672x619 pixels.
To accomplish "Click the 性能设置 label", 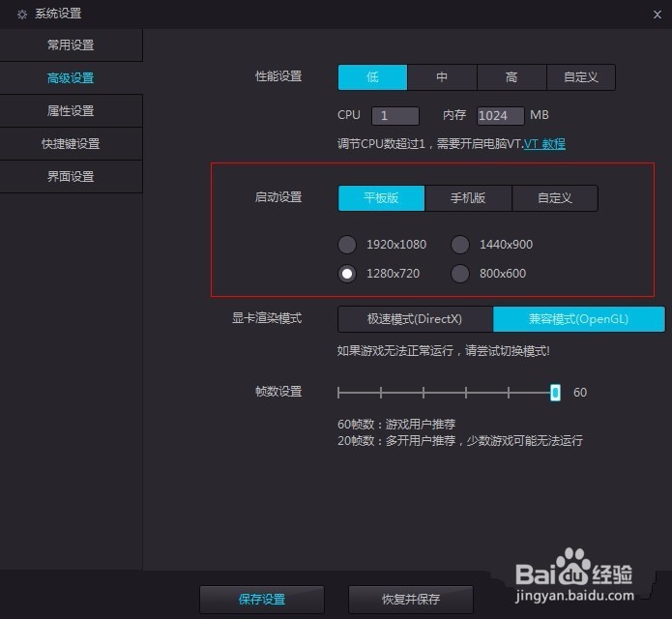I will tap(278, 76).
